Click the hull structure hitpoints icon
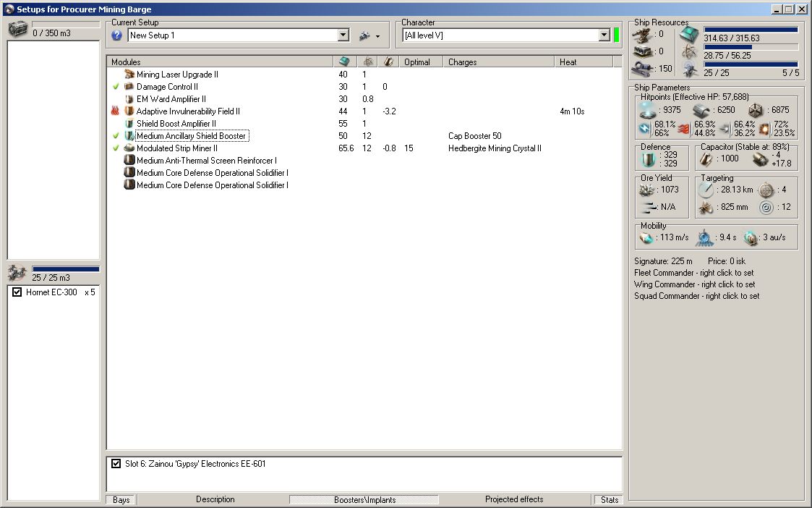 (x=756, y=110)
